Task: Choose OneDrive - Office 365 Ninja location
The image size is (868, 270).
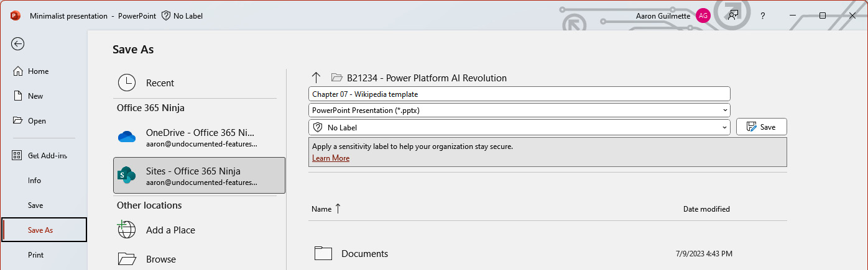Action: [199, 137]
